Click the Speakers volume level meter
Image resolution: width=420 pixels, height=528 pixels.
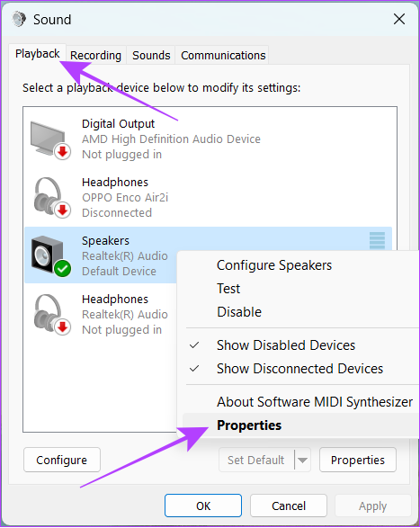tap(377, 240)
